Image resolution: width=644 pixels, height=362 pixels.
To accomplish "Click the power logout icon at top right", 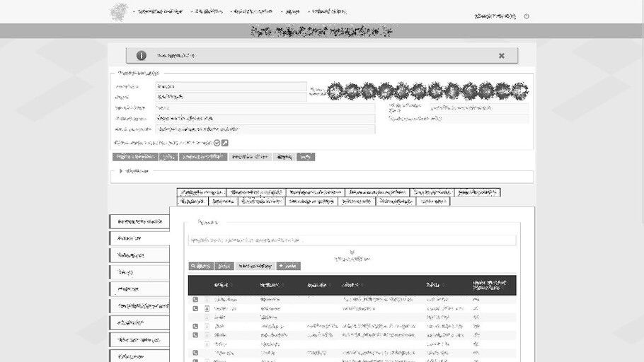I will (x=527, y=16).
